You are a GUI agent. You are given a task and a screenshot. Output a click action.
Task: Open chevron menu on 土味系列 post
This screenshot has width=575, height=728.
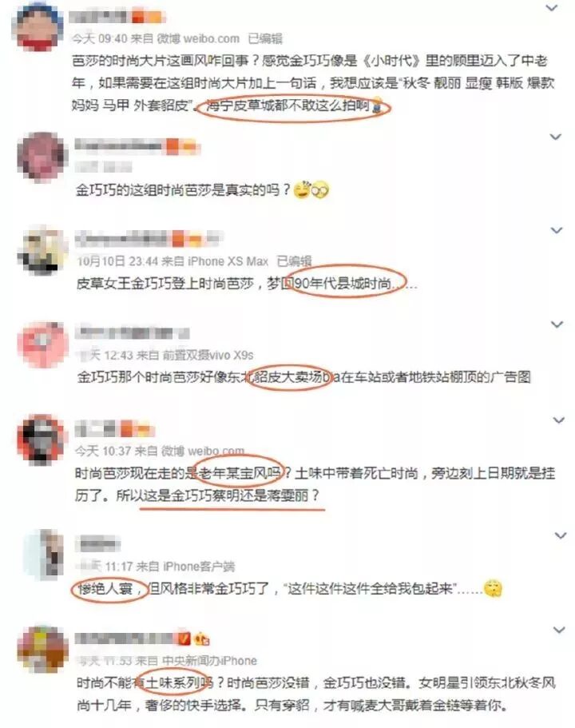559,630
